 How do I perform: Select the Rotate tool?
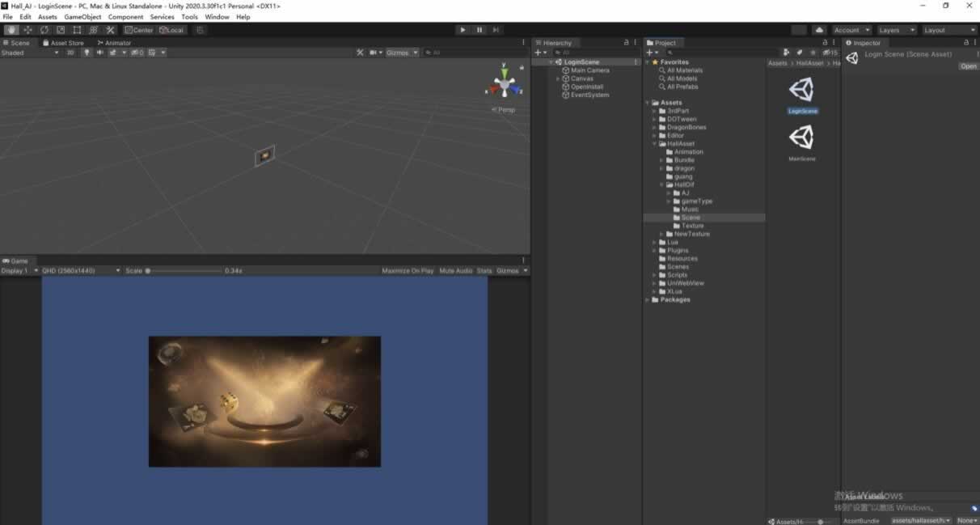pos(44,30)
